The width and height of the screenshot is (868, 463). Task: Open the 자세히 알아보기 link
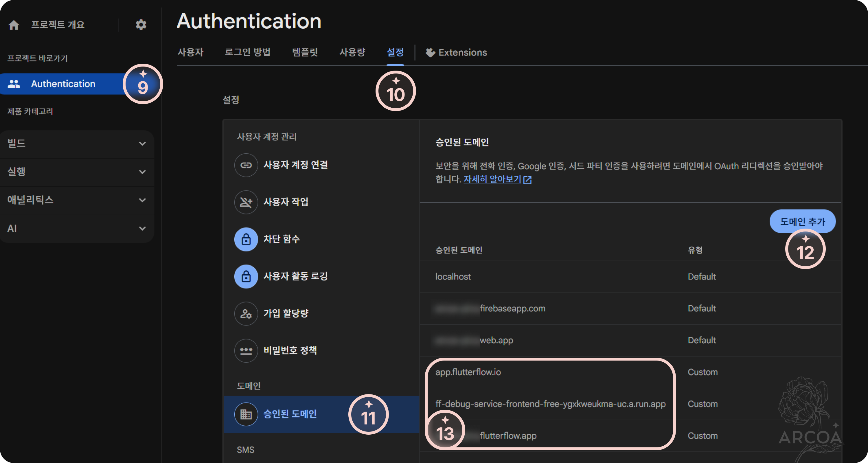(x=492, y=180)
